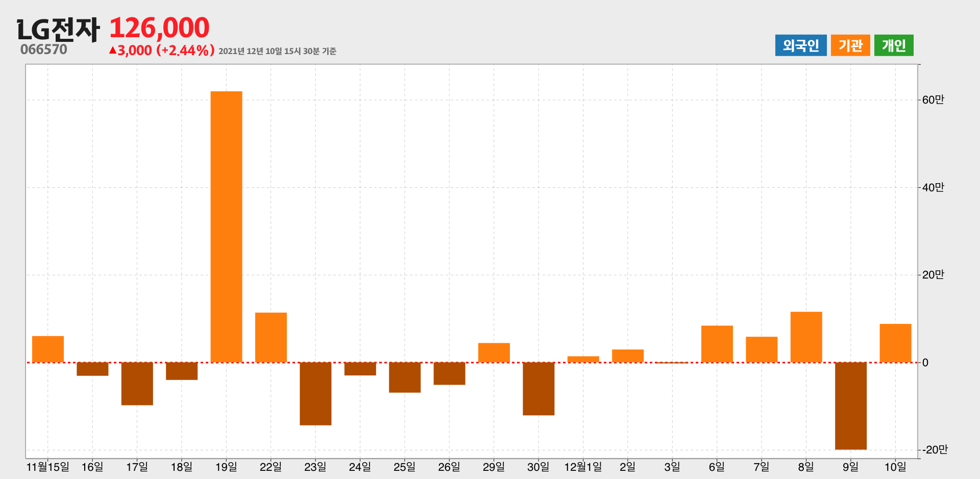Viewport: 980px width, 479px height.
Task: Click the LG전자 stock title
Action: 58,30
